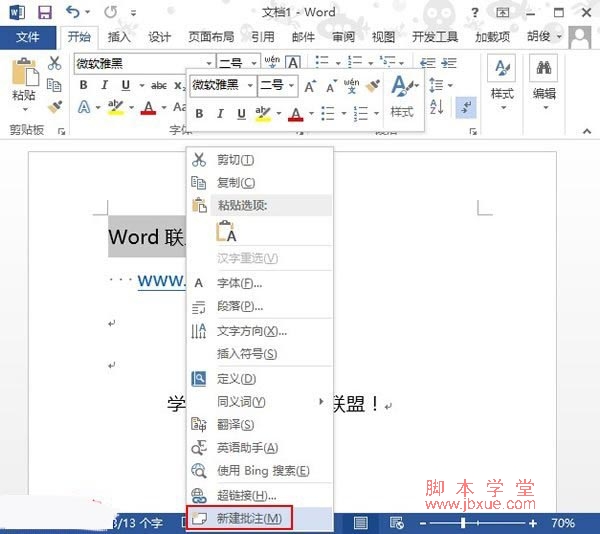Image resolution: width=600 pixels, height=534 pixels.
Task: Toggle show paragraph marks highlighted button
Action: 466,107
